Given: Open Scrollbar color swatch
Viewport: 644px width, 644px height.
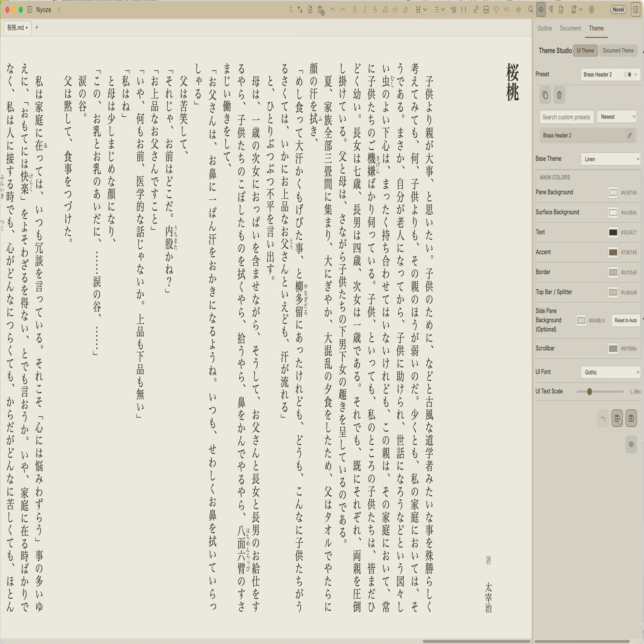Looking at the screenshot, I should (613, 349).
